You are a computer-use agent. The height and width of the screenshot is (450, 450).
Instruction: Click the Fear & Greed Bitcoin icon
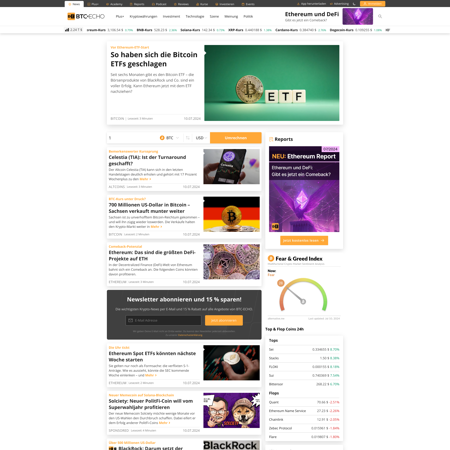coord(271,258)
